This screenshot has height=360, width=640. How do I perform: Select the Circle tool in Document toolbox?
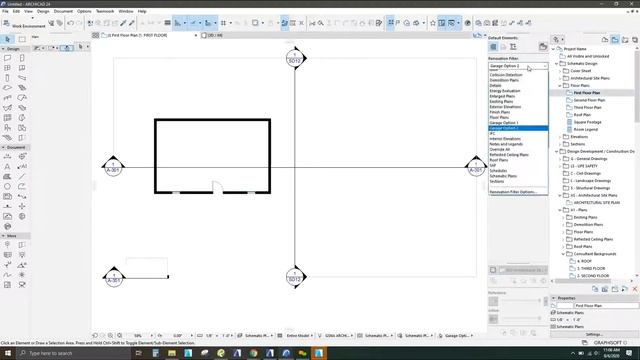point(7,187)
